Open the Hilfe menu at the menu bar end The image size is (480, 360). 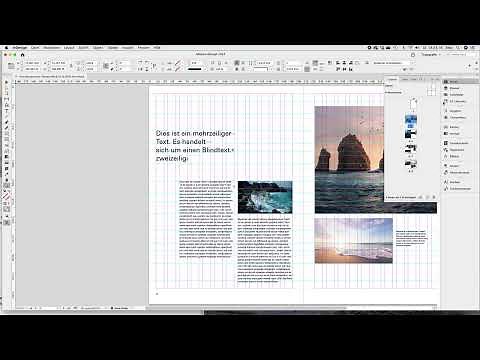tap(157, 48)
